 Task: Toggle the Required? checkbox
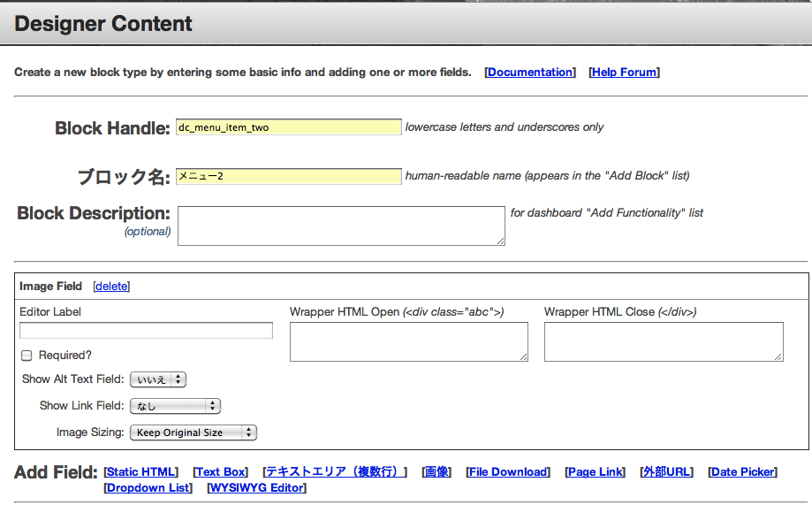(27, 356)
